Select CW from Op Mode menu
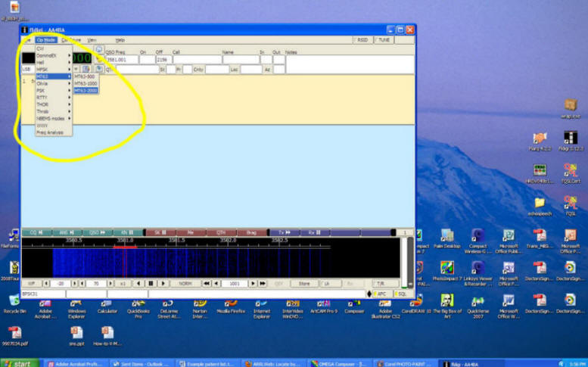The width and height of the screenshot is (588, 367). coord(54,48)
